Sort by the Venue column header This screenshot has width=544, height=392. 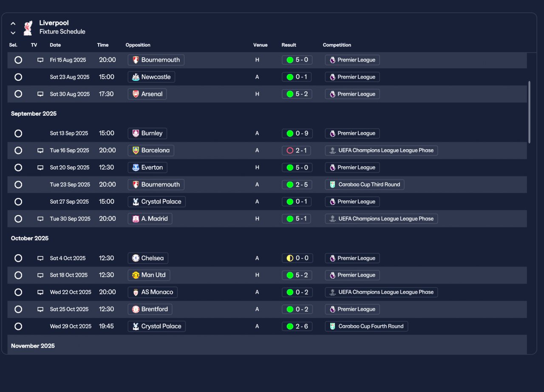[x=261, y=45]
